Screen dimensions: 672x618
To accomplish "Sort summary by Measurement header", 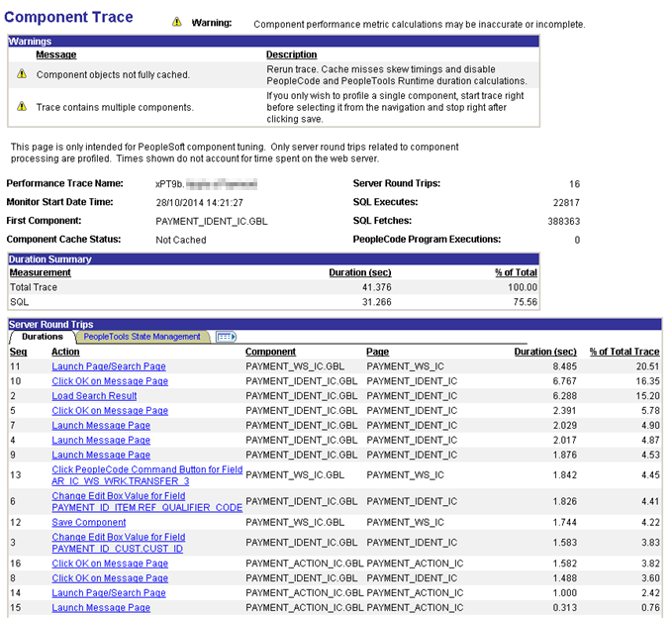I will coord(41,272).
